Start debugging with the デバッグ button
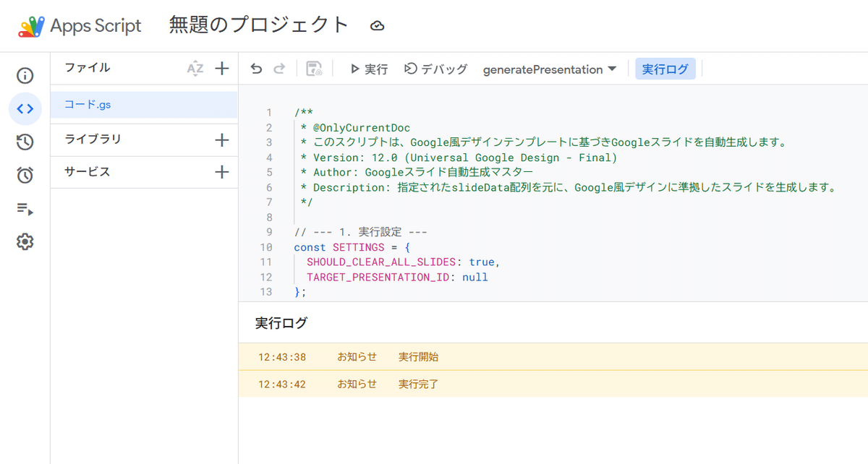The width and height of the screenshot is (868, 464). (435, 69)
